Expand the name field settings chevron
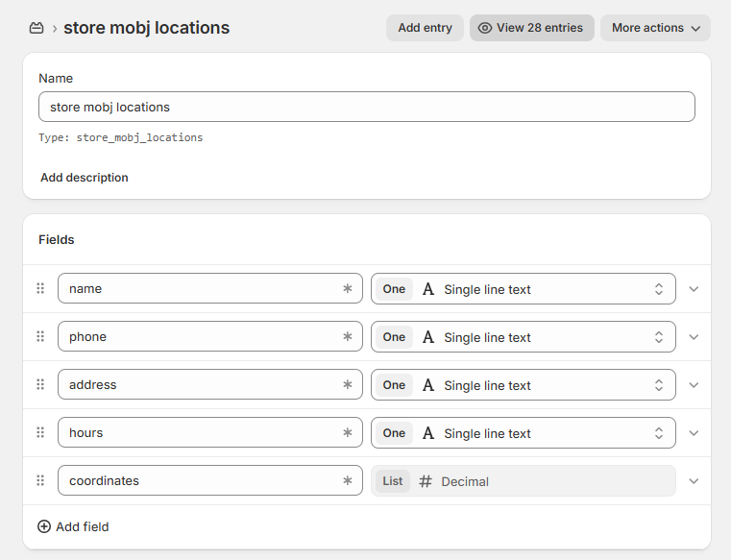This screenshot has height=560, width=731. point(694,289)
